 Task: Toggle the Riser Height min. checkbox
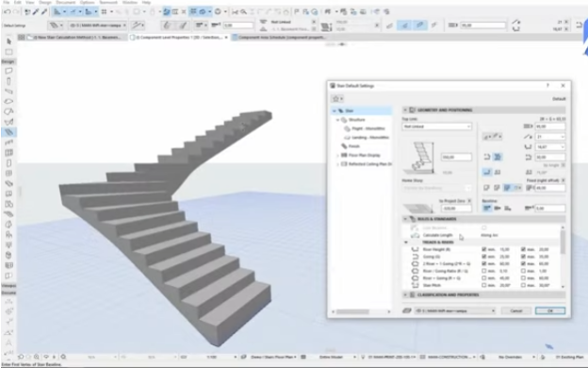pyautogui.click(x=483, y=249)
